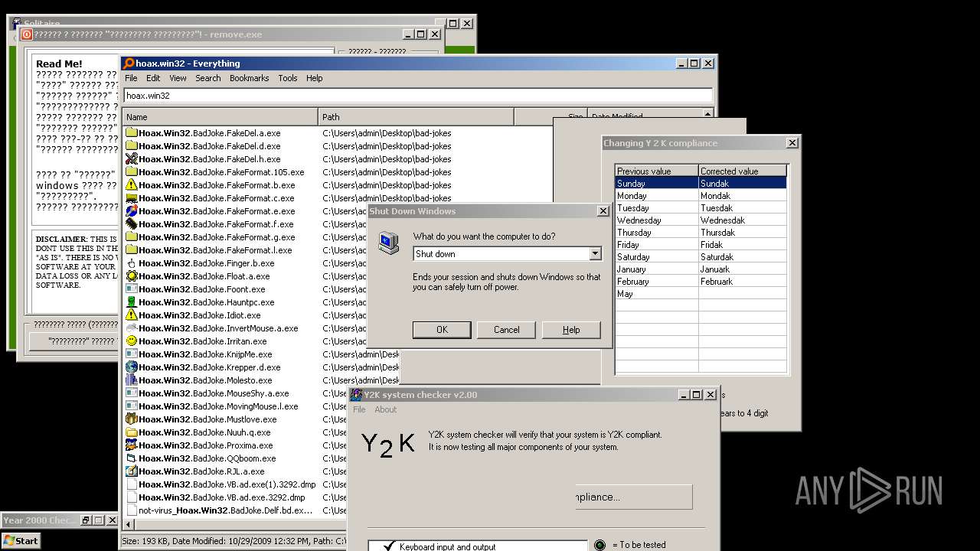Click the MouseShy.a.exe file icon
The height and width of the screenshot is (551, 980).
[x=131, y=393]
